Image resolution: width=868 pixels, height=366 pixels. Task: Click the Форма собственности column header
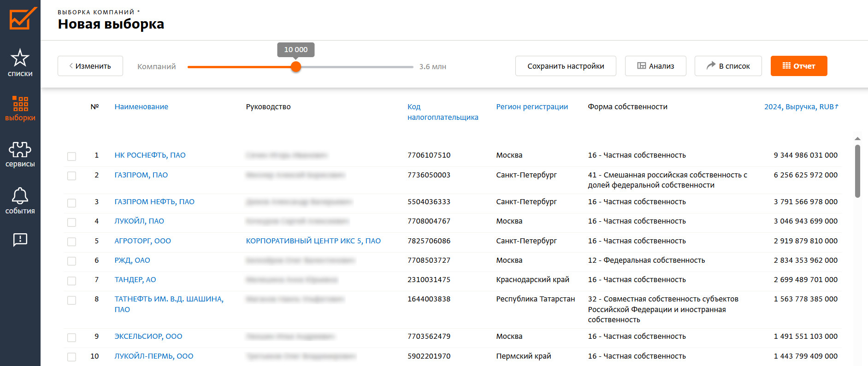[x=627, y=106]
